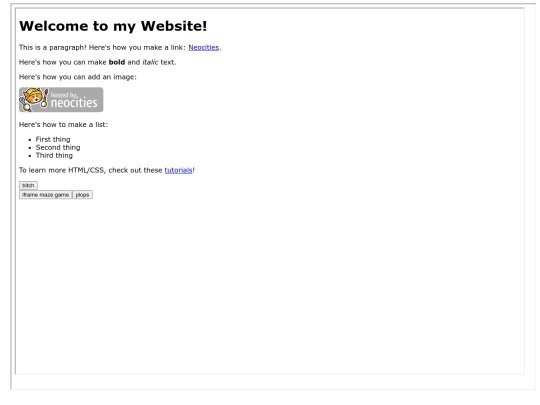The width and height of the screenshot is (540, 405).
Task: Click the italic word 'italic'
Action: coord(150,62)
